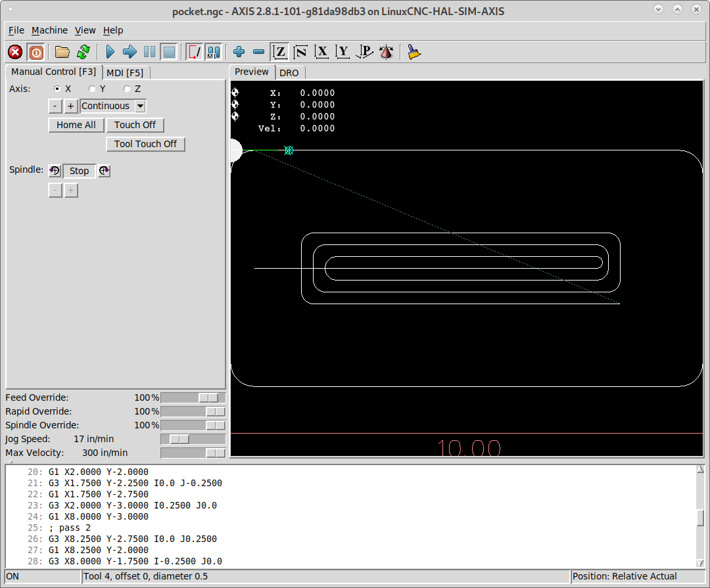Execute next line with the step arrow
This screenshot has height=588, width=710.
(x=130, y=52)
